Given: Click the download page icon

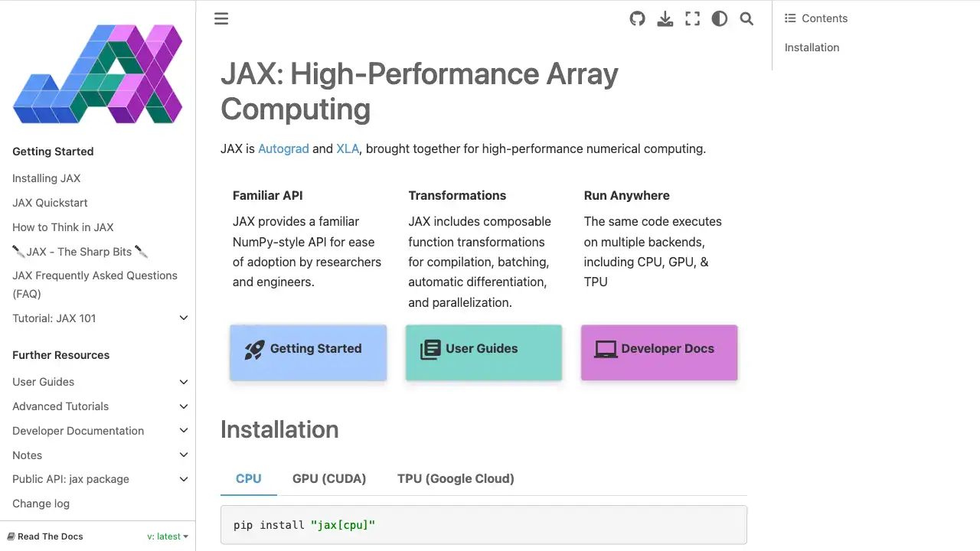Looking at the screenshot, I should pos(665,19).
